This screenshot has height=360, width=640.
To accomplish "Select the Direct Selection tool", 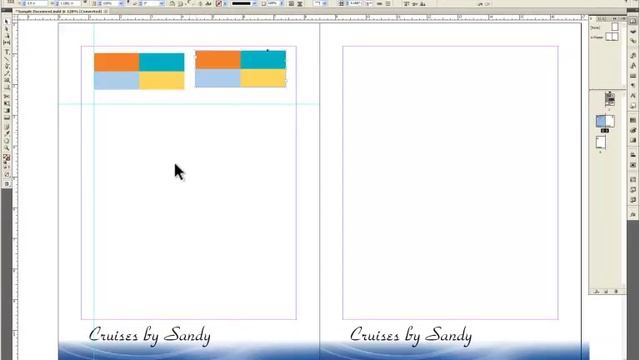I will 7,29.
